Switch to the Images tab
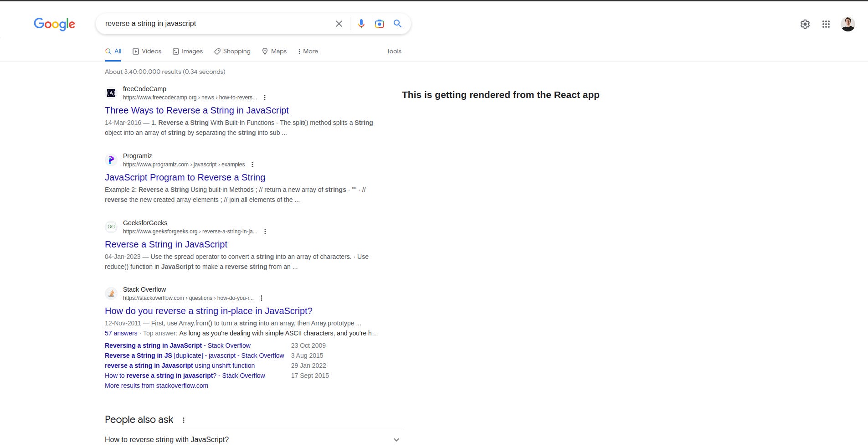 pos(188,51)
